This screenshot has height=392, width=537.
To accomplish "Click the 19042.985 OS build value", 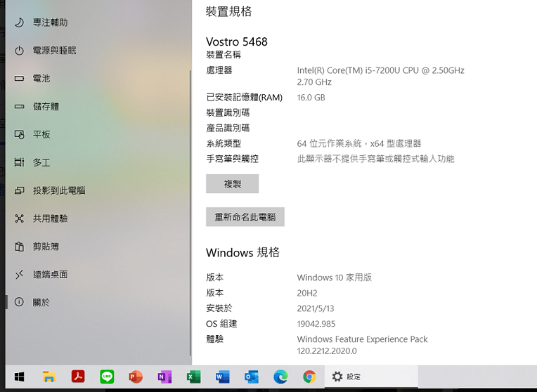I will (x=316, y=324).
